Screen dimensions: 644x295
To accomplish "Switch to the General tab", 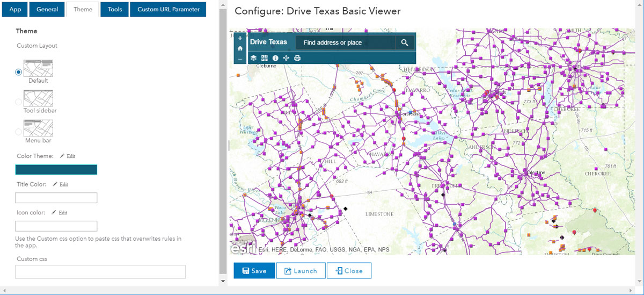I will pos(47,9).
